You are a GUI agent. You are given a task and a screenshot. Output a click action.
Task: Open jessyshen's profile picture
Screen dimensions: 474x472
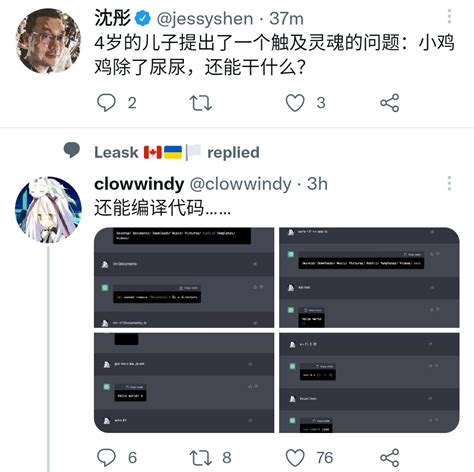tap(48, 41)
